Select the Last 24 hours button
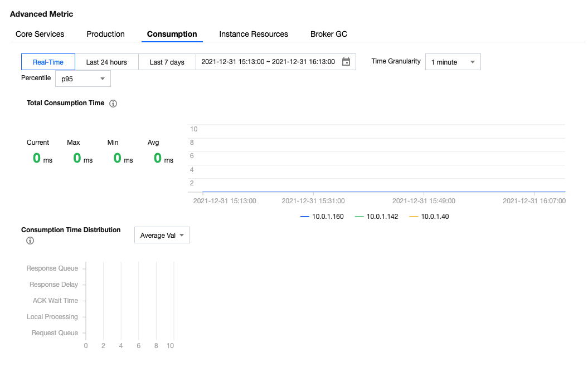Viewport: 588px width, 382px height. click(106, 62)
